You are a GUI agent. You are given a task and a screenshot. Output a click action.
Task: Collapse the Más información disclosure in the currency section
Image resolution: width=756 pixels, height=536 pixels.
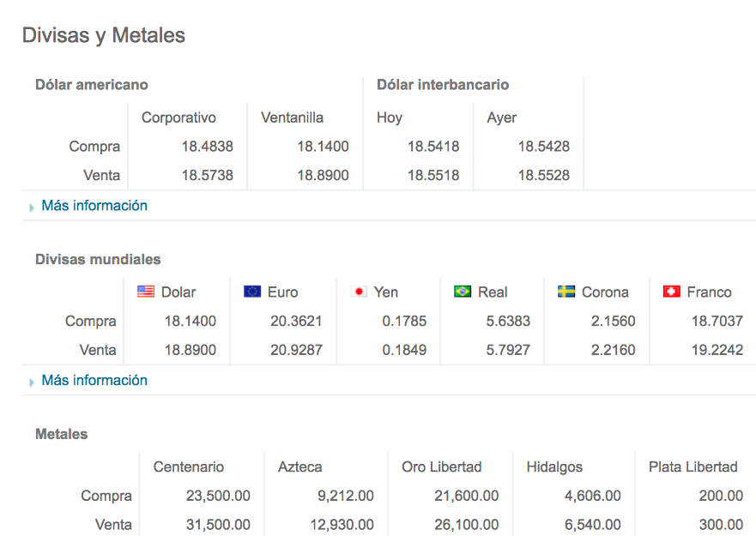tap(94, 206)
